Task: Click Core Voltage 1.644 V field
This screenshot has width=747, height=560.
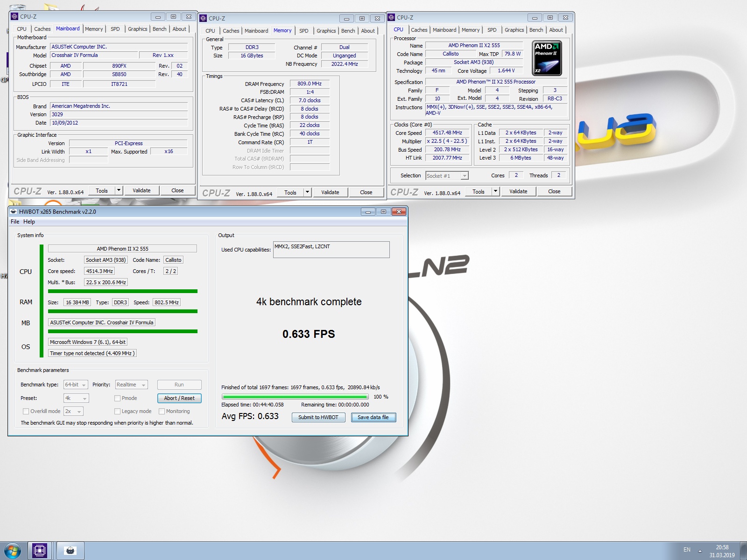Action: [x=506, y=71]
